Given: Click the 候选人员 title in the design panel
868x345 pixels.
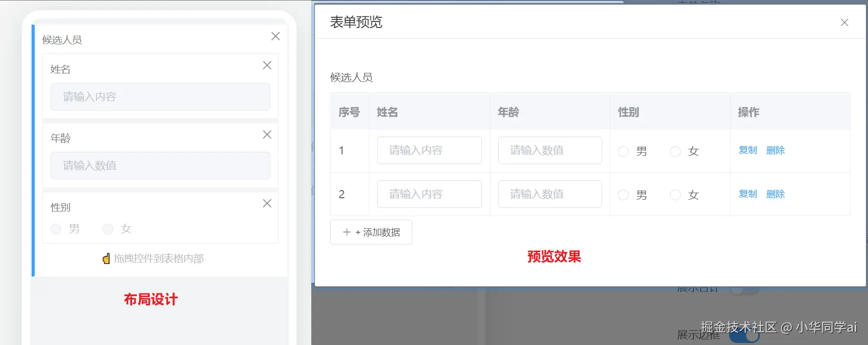Looking at the screenshot, I should (62, 40).
